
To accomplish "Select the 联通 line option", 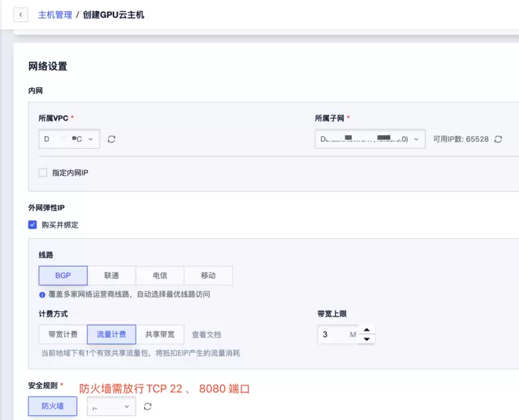I will [111, 275].
